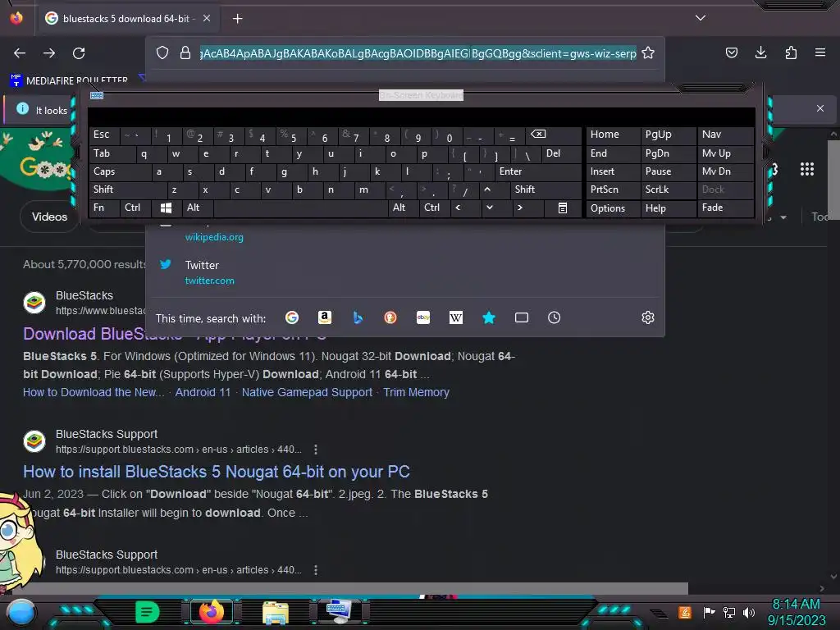Search open tabs with the tab icon
Screen dimensions: 840x630
pos(522,317)
